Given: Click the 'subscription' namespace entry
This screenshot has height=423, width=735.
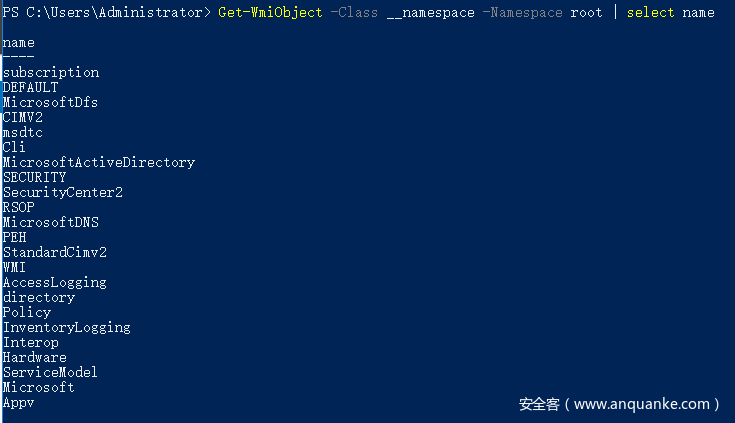Looking at the screenshot, I should click(x=51, y=72).
